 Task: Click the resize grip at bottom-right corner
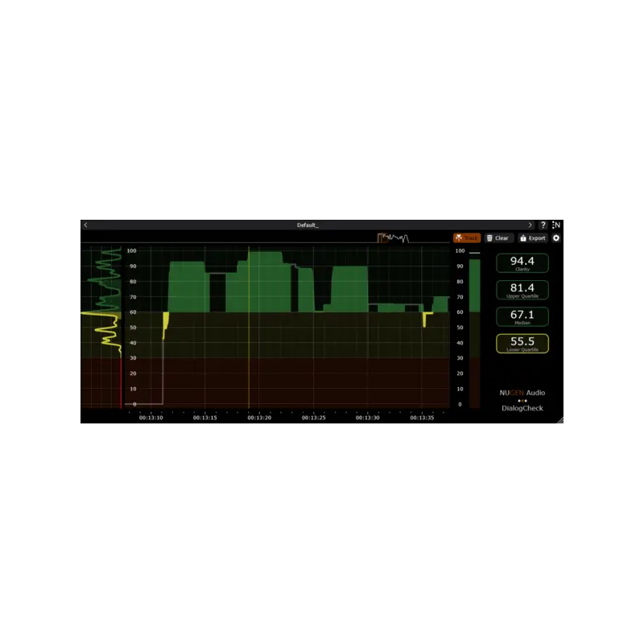coord(560,420)
